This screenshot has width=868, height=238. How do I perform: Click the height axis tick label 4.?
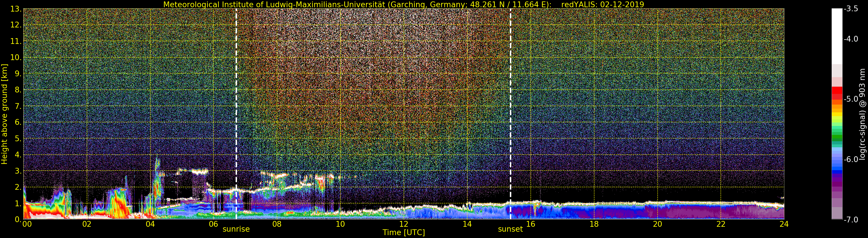pyautogui.click(x=18, y=155)
